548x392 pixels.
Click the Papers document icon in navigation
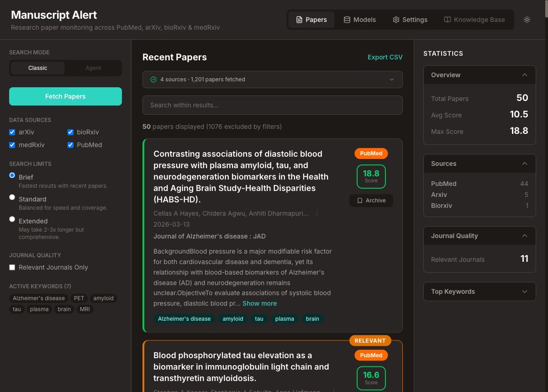coord(299,20)
